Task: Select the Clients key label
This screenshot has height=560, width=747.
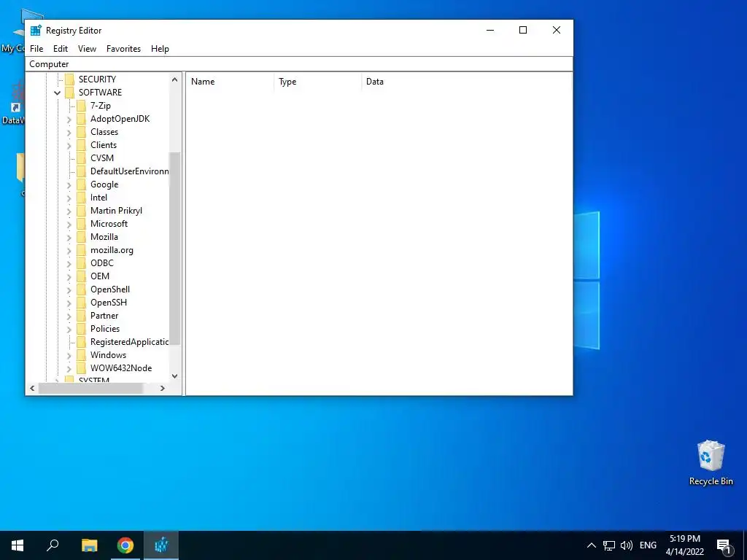Action: pos(104,145)
